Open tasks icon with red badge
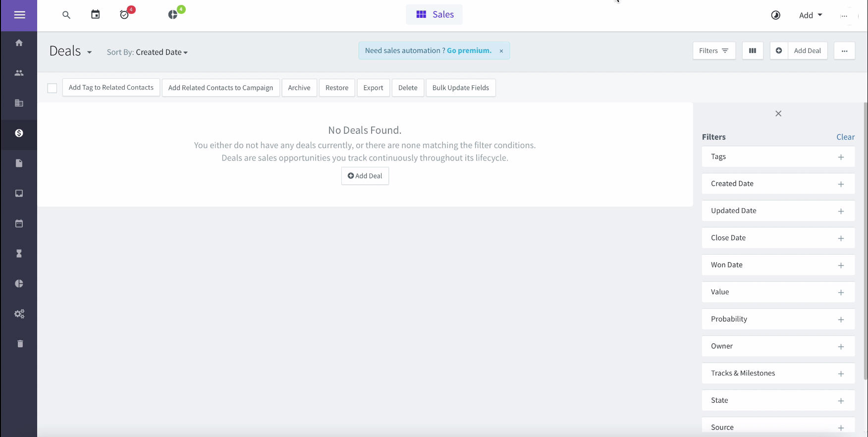 click(x=125, y=14)
